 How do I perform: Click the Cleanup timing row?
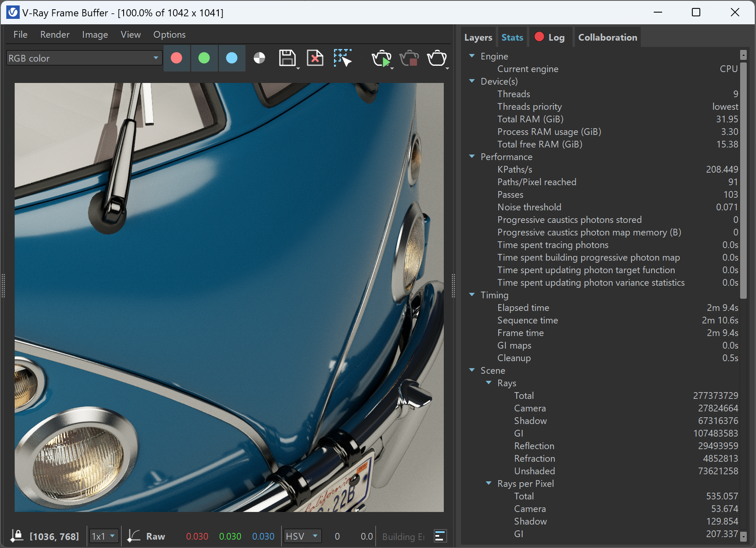click(603, 358)
